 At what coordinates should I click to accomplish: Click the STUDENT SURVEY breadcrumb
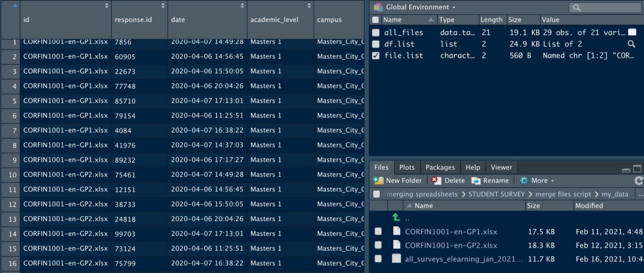(x=496, y=194)
